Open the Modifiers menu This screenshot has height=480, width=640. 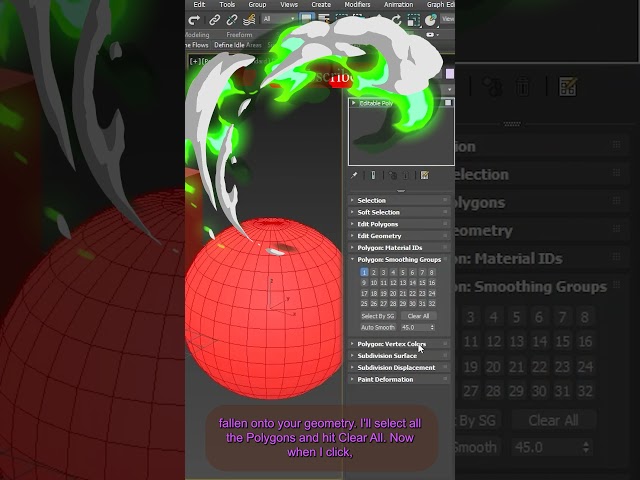(357, 4)
